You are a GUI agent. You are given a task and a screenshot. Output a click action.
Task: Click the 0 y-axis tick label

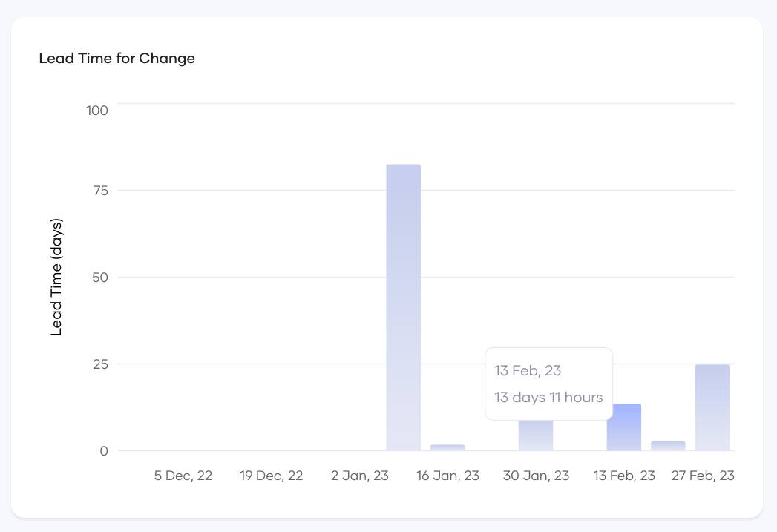104,451
